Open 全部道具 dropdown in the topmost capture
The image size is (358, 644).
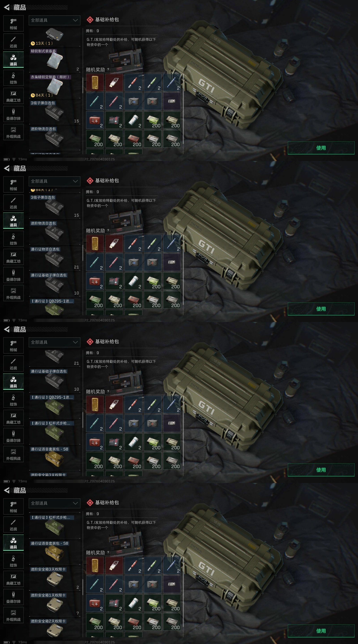pyautogui.click(x=54, y=20)
